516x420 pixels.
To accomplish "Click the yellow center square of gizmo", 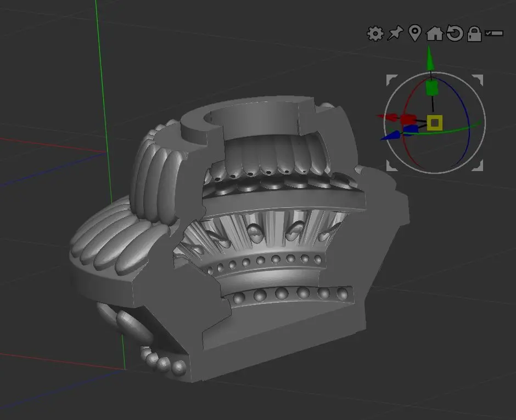I will 435,122.
